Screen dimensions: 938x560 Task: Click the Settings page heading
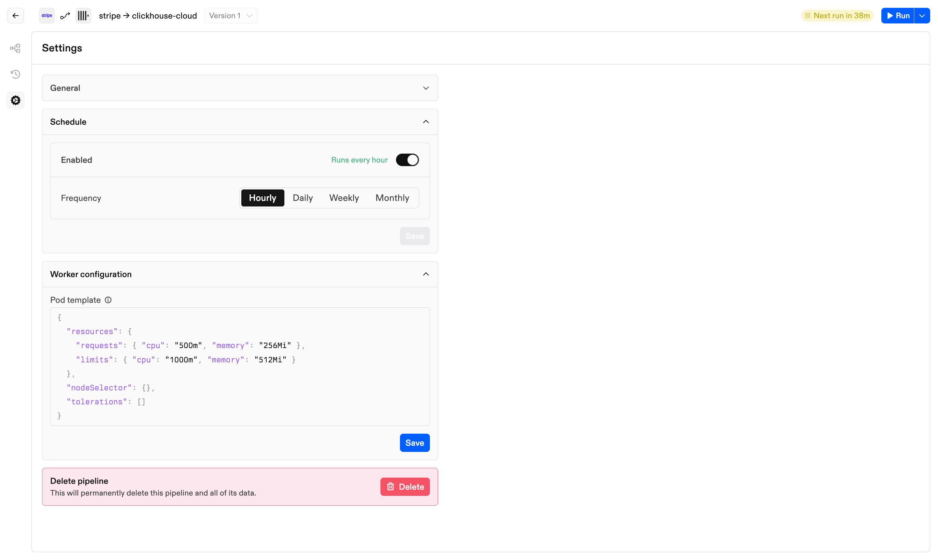(62, 48)
